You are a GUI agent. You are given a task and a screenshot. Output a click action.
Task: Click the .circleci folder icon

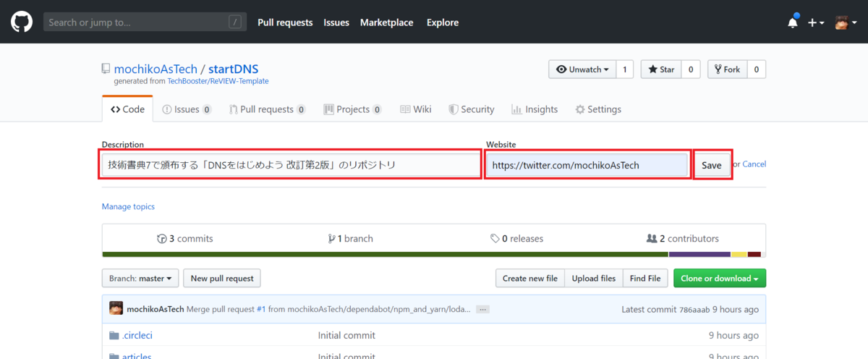114,335
